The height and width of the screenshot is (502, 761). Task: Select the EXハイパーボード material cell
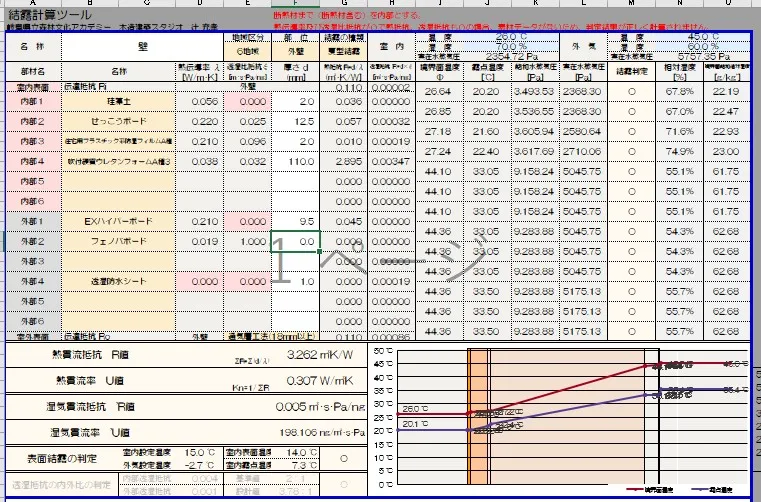118,221
